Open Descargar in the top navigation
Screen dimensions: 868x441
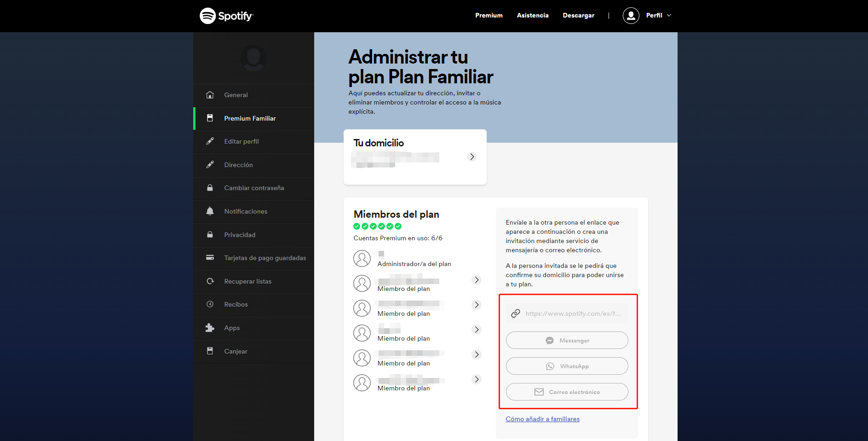tap(579, 16)
